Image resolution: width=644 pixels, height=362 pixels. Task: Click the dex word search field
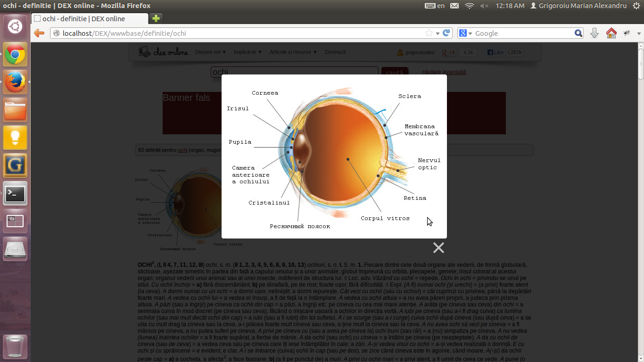pyautogui.click(x=295, y=72)
